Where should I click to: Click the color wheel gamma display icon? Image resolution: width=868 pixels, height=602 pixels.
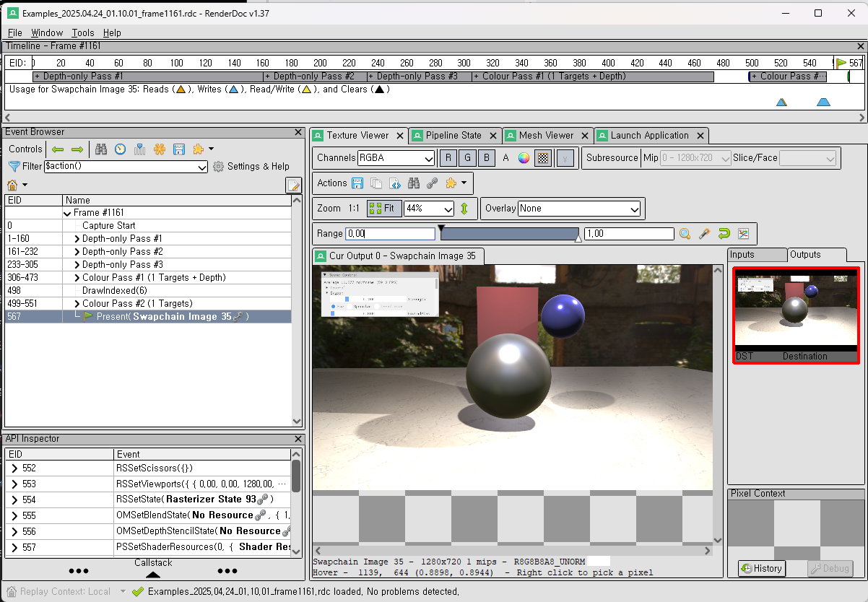point(524,158)
